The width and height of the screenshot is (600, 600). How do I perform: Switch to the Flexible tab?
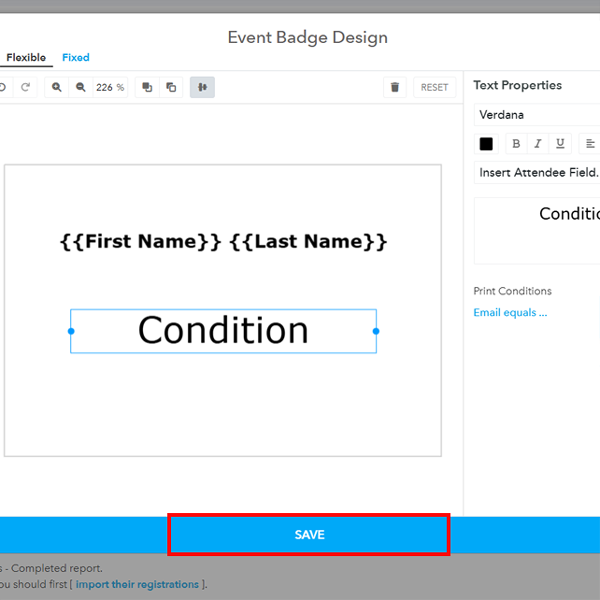pyautogui.click(x=26, y=58)
